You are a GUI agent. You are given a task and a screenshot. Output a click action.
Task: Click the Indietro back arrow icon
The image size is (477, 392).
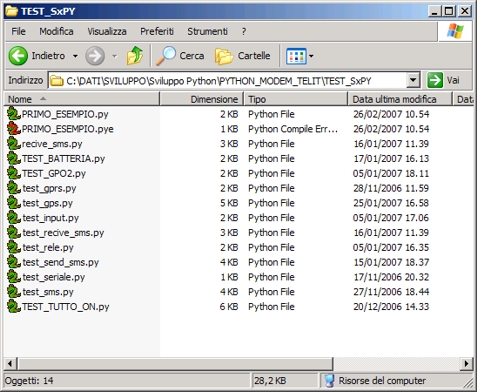(x=18, y=56)
